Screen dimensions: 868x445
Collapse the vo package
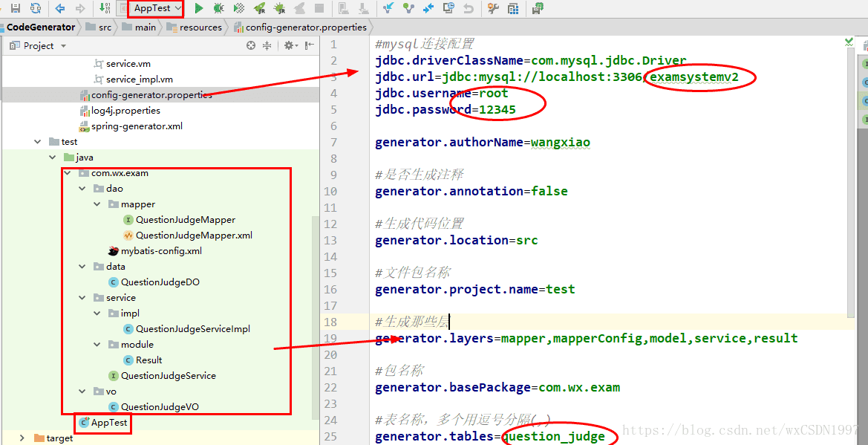[82, 392]
